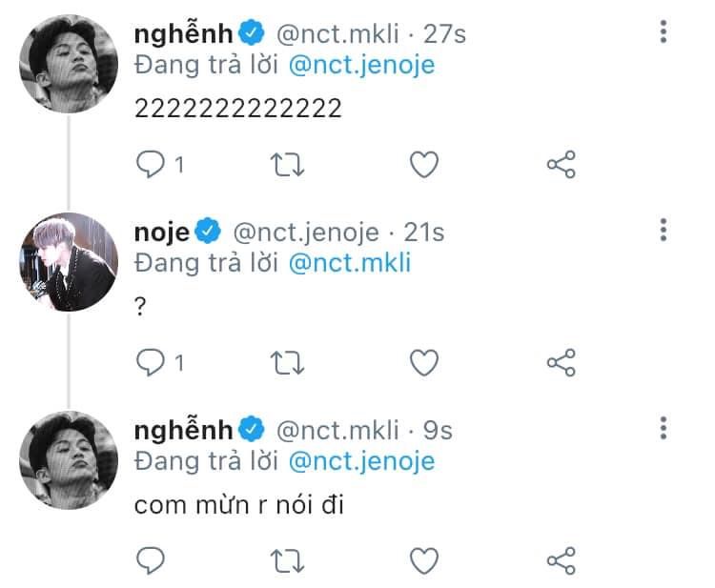Reply to noje's question mark tweet

[151, 362]
